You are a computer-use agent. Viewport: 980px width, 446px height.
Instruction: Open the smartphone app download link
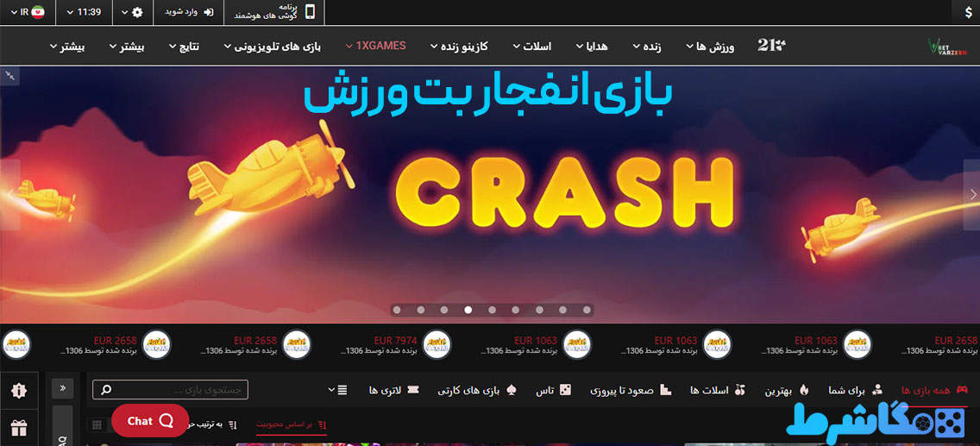(x=274, y=12)
